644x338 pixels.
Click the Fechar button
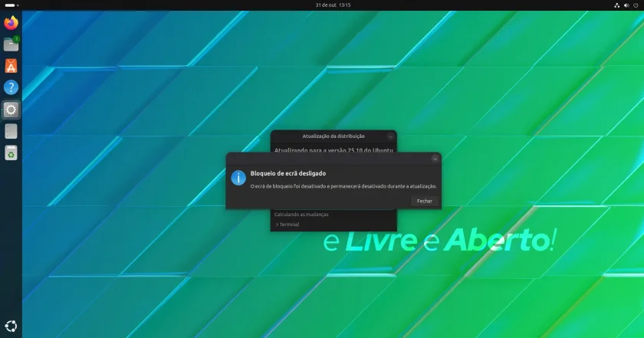424,202
